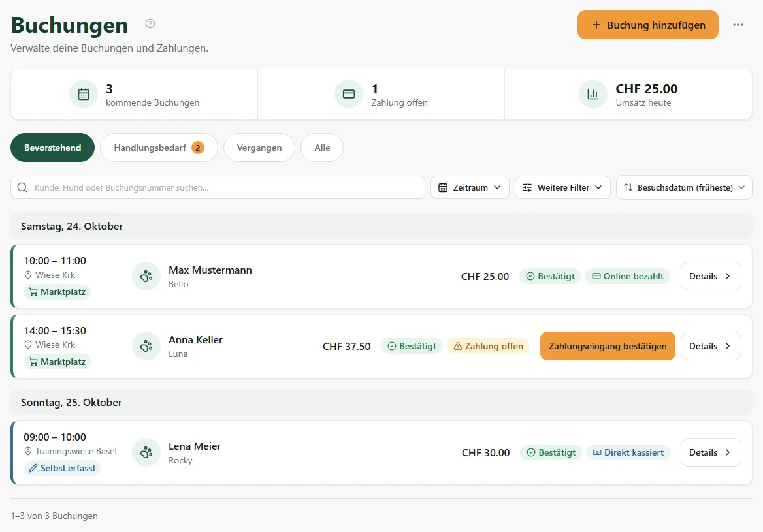763x532 pixels.
Task: Click the Bestätigt badge for Lena Meier
Action: point(551,453)
